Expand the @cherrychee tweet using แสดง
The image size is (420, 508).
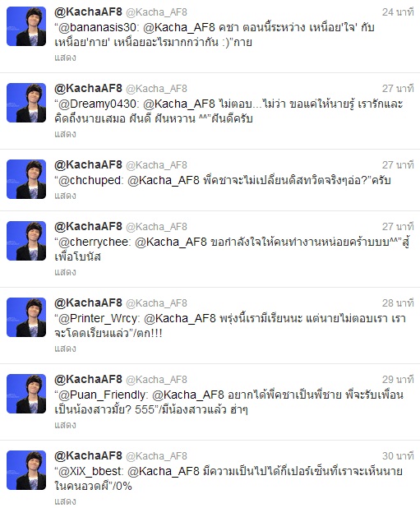(x=65, y=272)
